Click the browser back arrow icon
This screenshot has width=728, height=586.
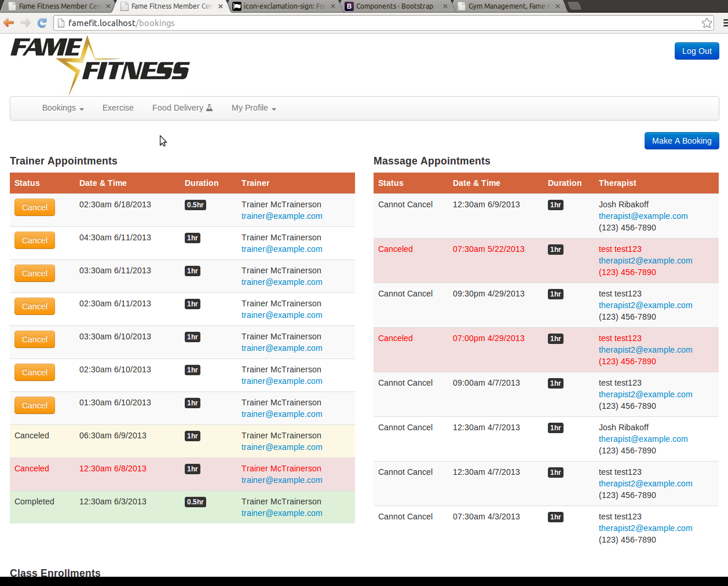tap(9, 23)
